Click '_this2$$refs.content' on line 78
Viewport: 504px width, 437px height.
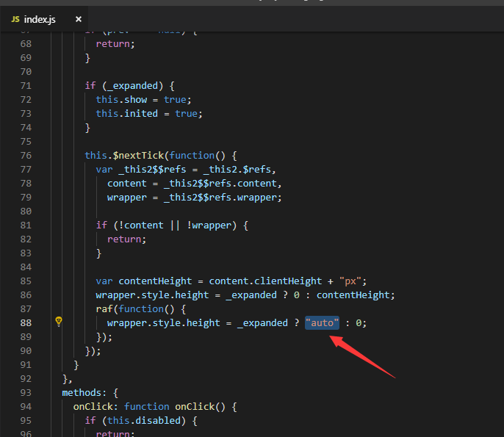point(220,183)
